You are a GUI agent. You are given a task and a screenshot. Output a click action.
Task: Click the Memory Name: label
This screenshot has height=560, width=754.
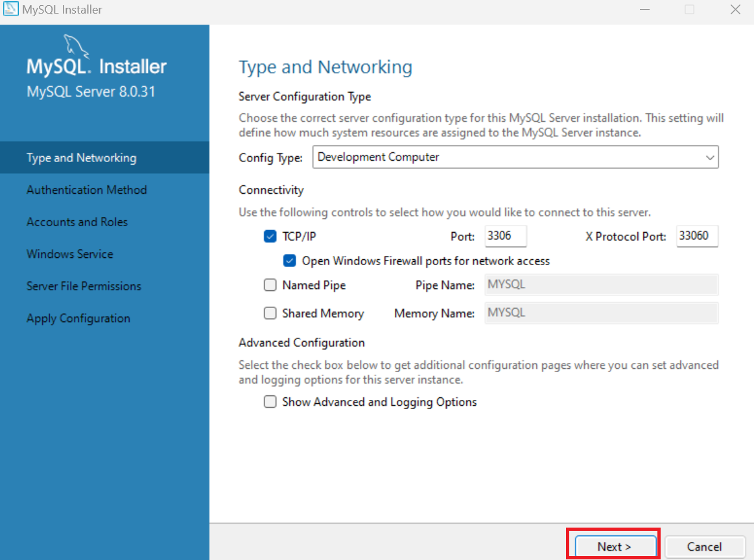pos(434,314)
